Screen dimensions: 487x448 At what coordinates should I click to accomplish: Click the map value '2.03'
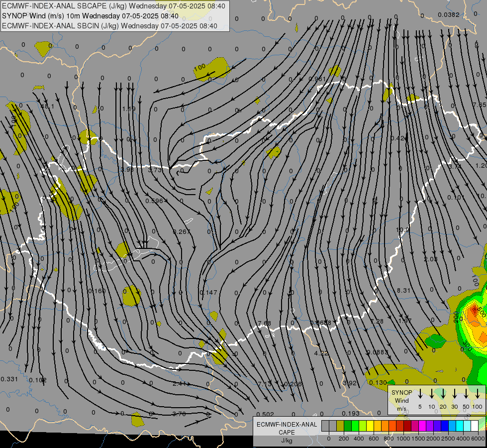[x=431, y=259]
